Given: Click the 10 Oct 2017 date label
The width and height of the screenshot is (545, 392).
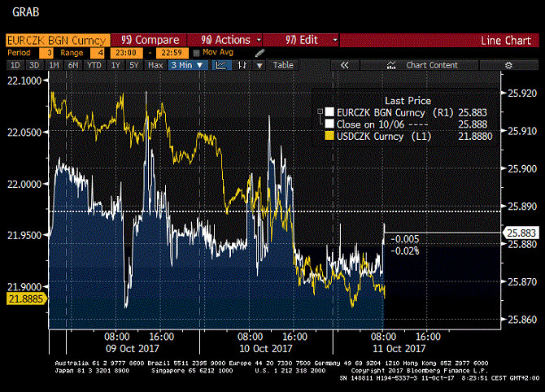Looking at the screenshot, I should [266, 349].
